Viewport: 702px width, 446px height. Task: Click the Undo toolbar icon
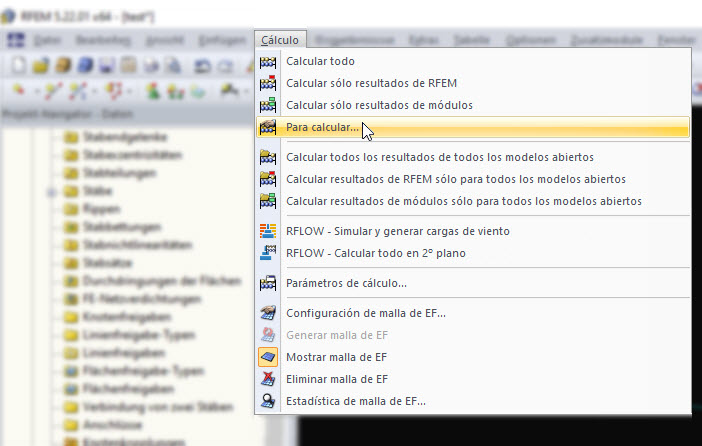click(x=202, y=66)
